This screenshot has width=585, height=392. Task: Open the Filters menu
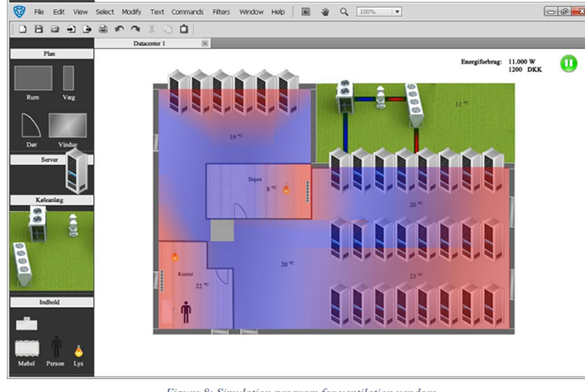(221, 12)
